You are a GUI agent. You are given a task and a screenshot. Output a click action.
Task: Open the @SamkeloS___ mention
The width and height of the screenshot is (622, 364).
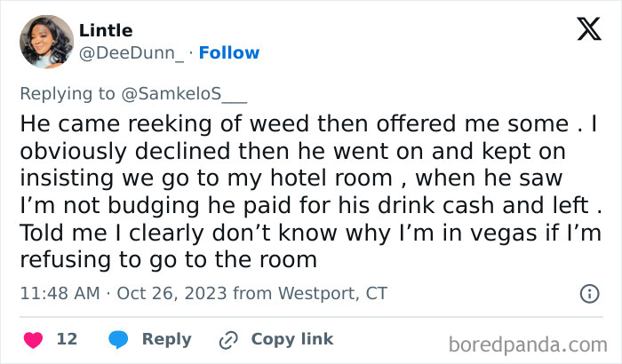(189, 92)
